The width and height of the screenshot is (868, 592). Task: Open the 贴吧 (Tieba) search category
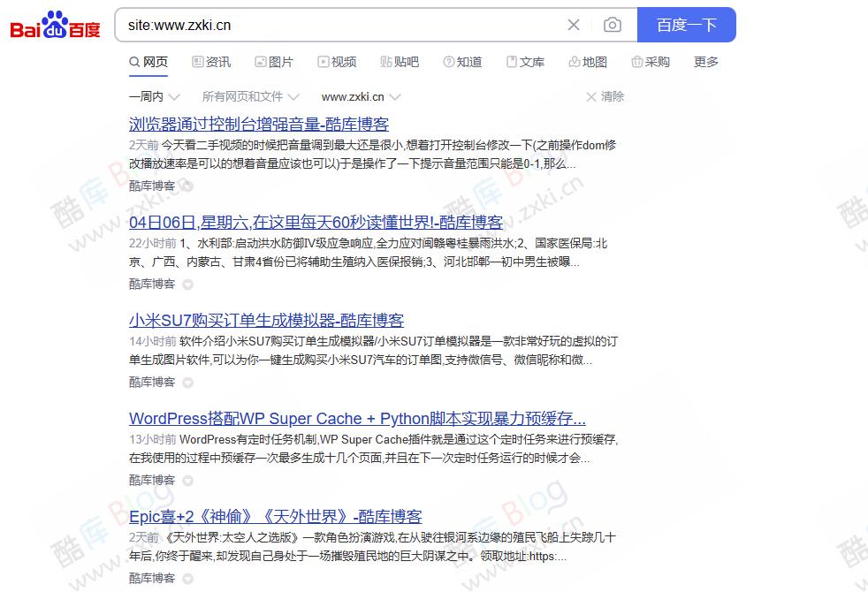pyautogui.click(x=400, y=62)
